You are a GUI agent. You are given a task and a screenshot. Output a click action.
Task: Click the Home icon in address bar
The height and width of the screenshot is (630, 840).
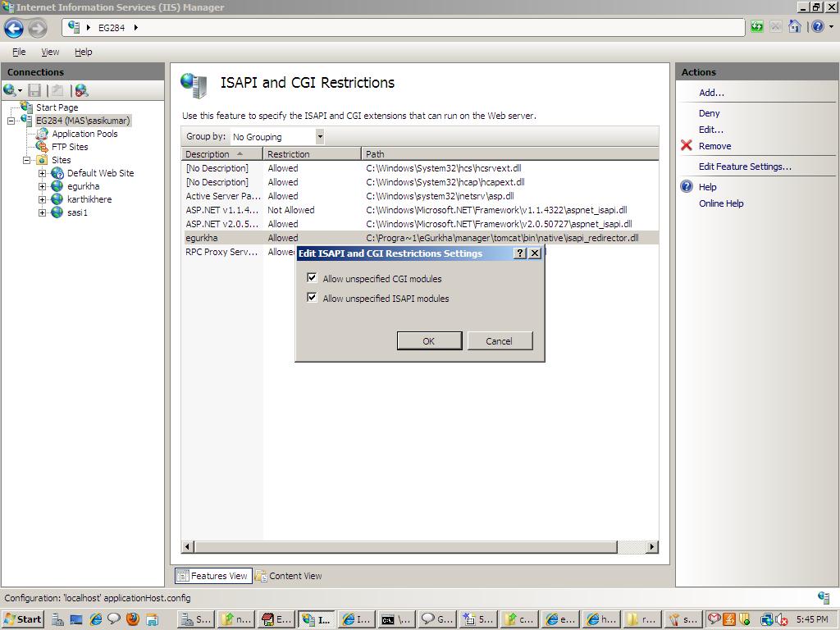pos(795,26)
